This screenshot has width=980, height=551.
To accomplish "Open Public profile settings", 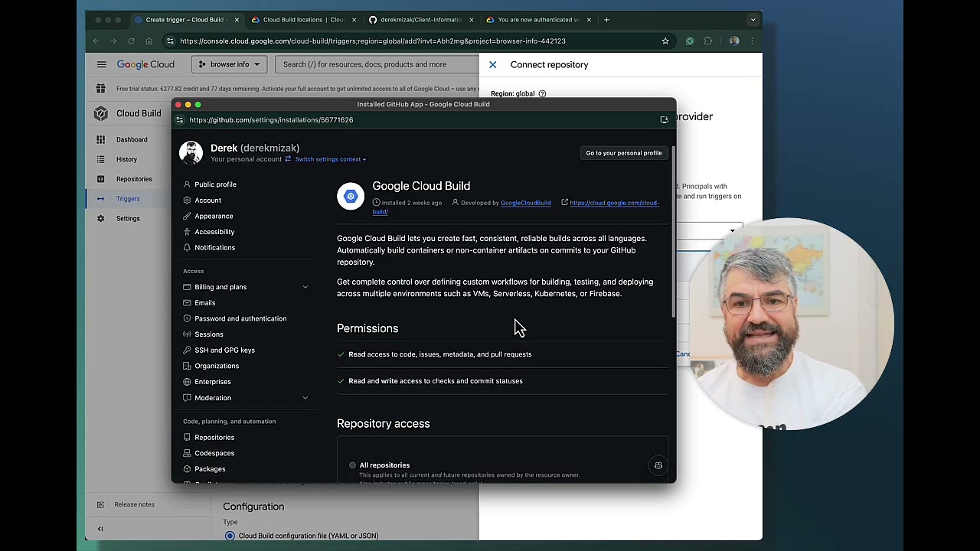I will pyautogui.click(x=215, y=184).
